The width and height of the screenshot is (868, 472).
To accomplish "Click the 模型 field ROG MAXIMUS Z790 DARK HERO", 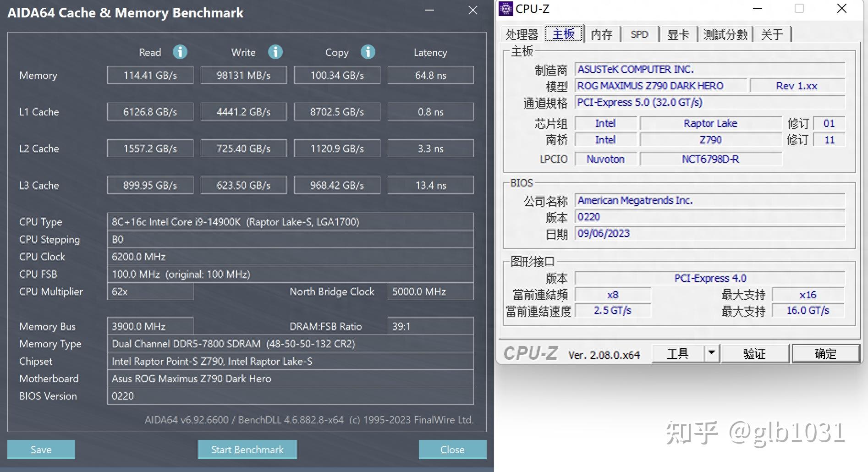I will [661, 86].
